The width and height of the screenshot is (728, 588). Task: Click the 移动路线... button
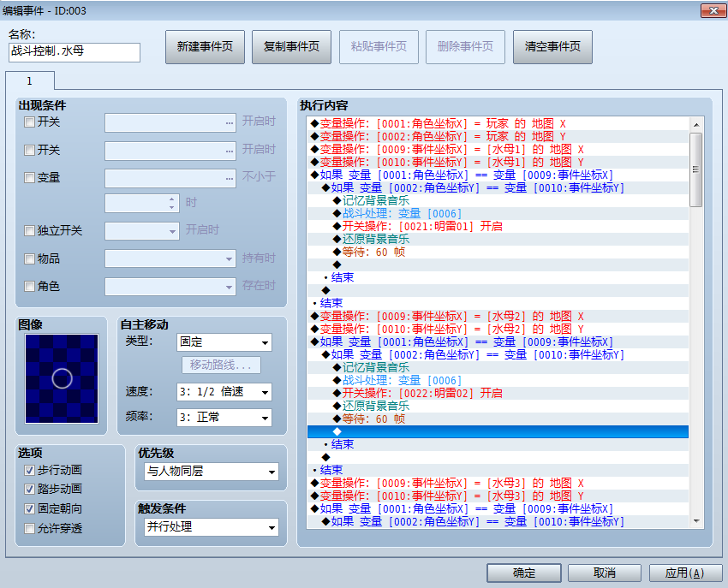(221, 365)
